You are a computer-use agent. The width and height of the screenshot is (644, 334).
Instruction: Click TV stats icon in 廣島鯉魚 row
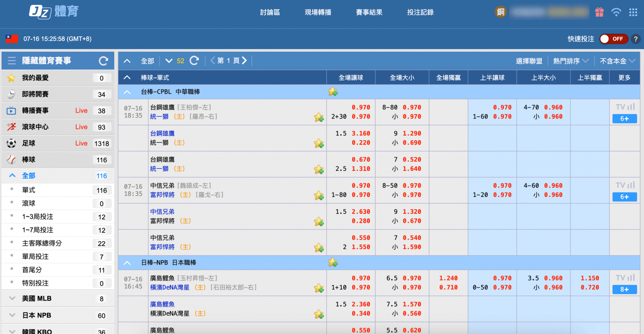tap(625, 278)
